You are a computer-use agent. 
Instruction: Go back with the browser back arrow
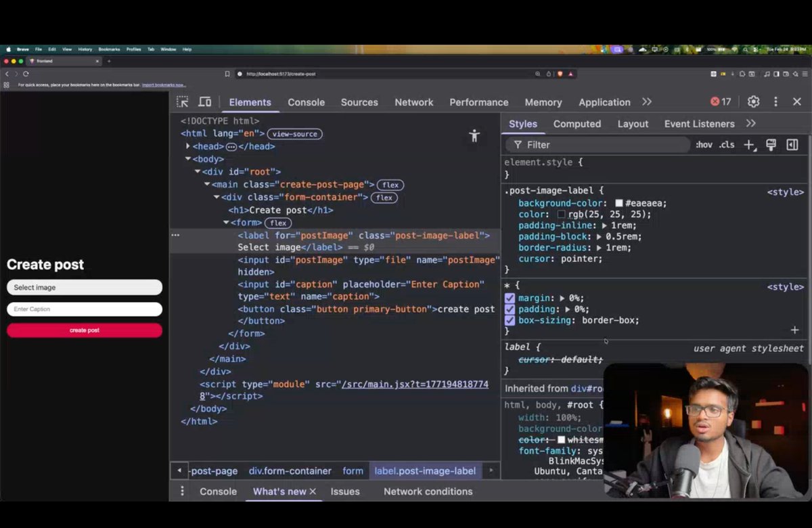point(7,74)
